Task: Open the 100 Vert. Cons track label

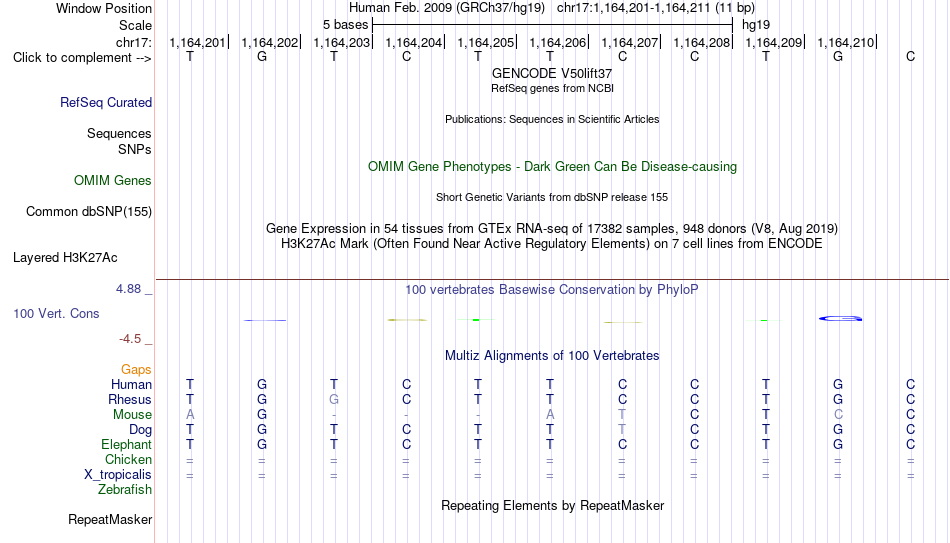Action: [x=56, y=313]
